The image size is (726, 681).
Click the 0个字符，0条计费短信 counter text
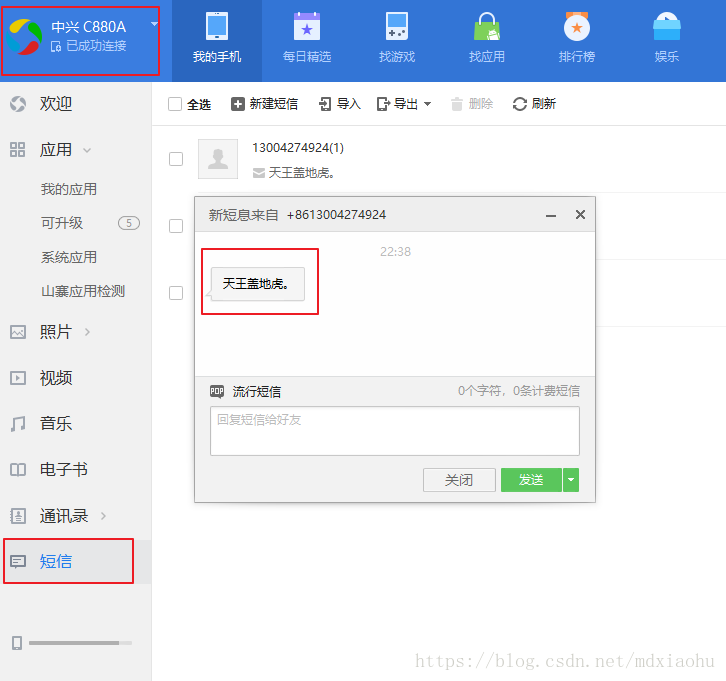[x=519, y=391]
